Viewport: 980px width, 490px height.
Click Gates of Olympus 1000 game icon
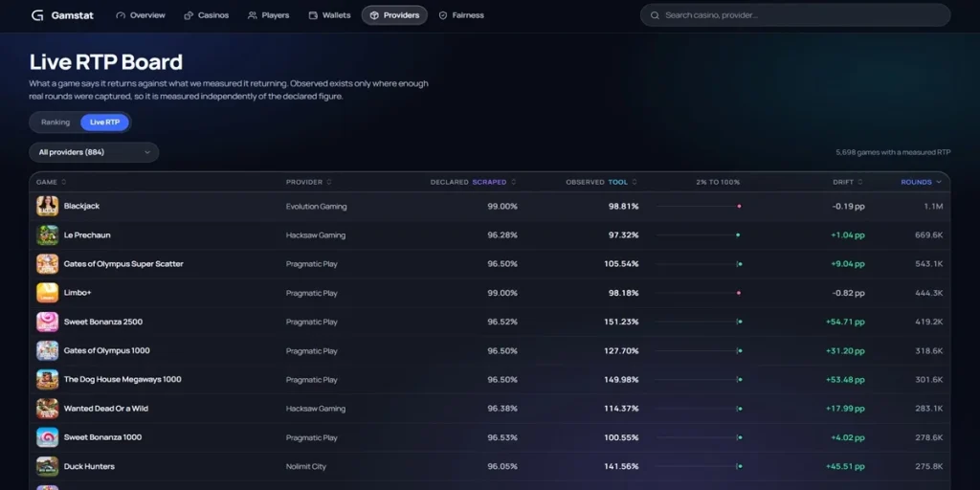click(x=48, y=350)
